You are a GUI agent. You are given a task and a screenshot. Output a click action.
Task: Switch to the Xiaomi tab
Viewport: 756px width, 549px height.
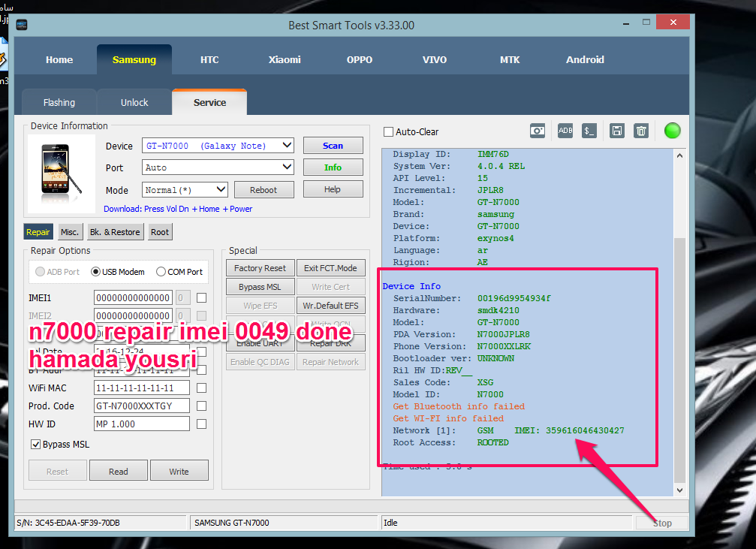click(285, 60)
